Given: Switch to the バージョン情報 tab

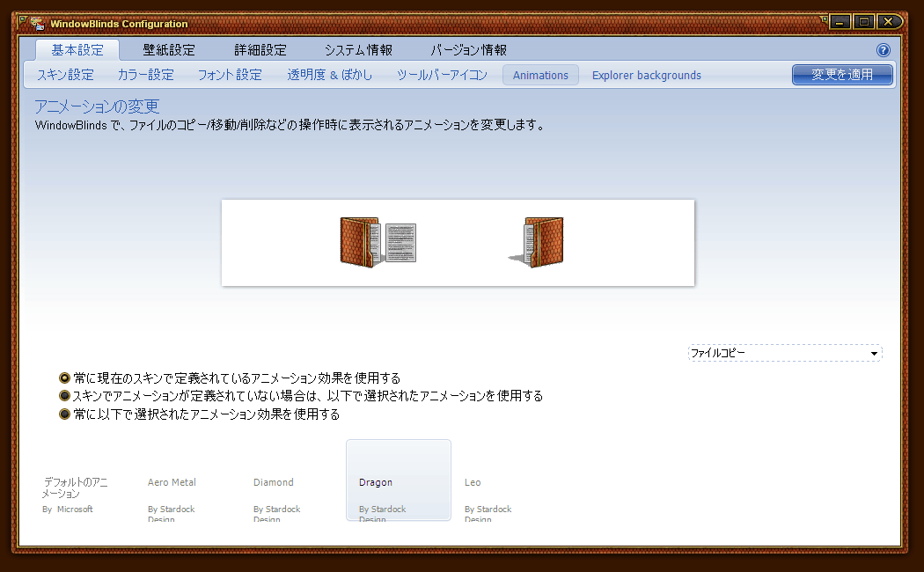Looking at the screenshot, I should pos(468,50).
